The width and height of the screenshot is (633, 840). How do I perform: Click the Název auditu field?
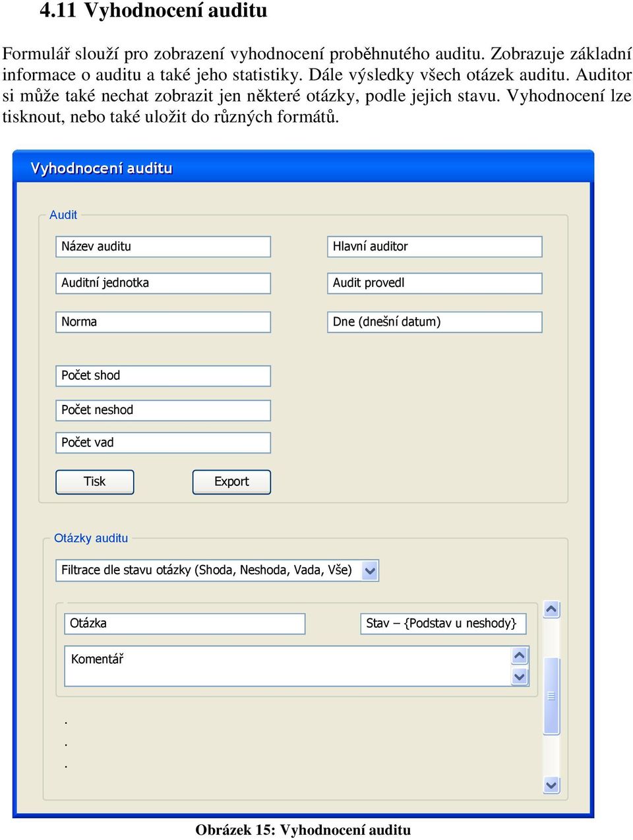pos(163,247)
